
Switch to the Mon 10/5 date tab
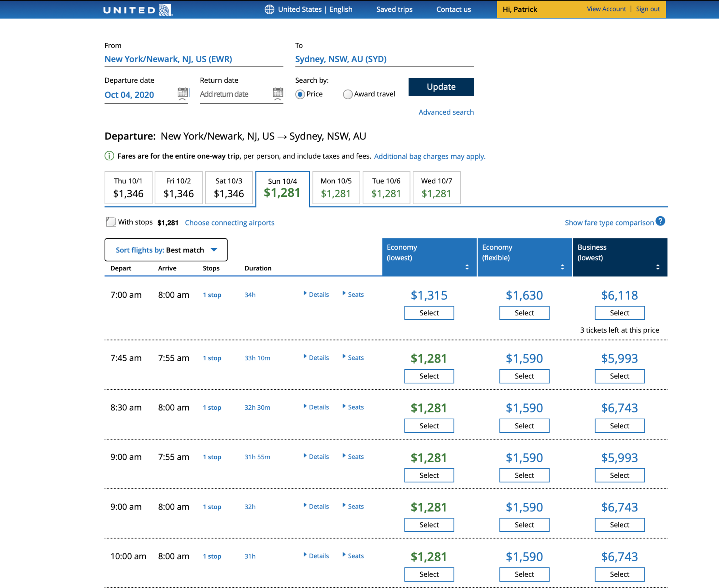click(x=336, y=187)
